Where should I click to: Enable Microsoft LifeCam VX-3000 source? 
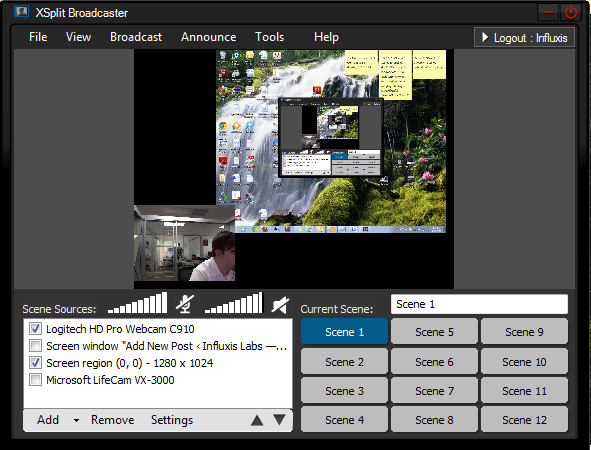click(35, 380)
